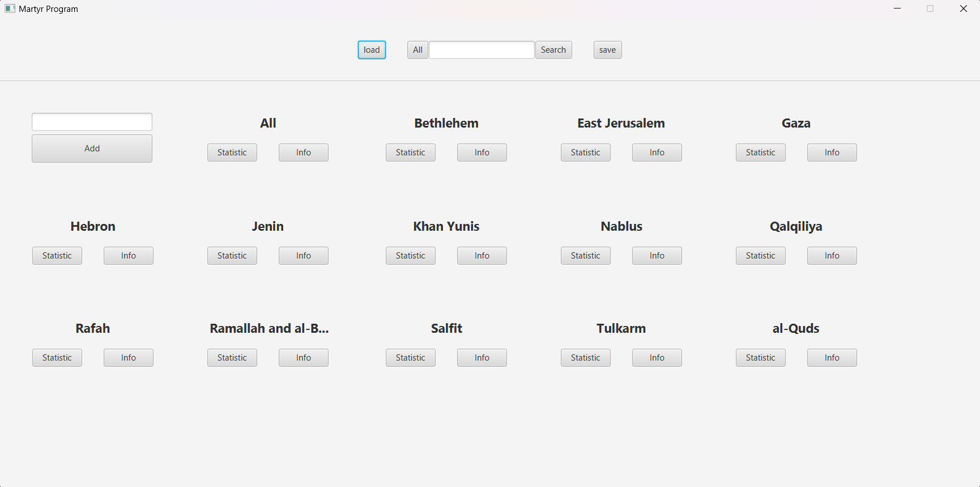Open Info for al-Quds
Image resolution: width=980 pixels, height=487 pixels.
(832, 358)
